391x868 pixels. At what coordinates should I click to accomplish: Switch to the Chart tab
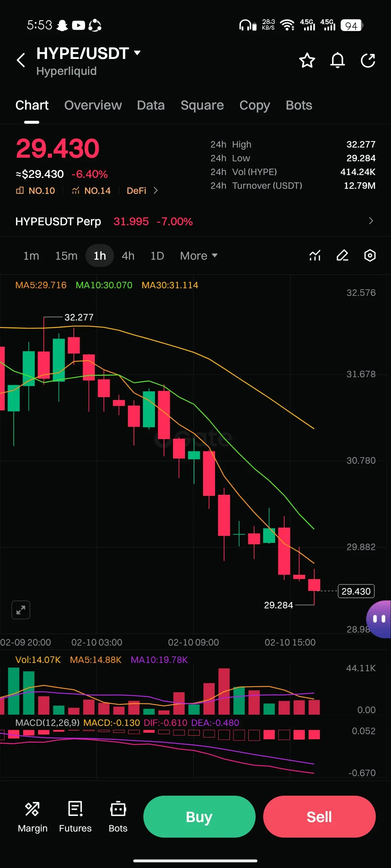32,105
